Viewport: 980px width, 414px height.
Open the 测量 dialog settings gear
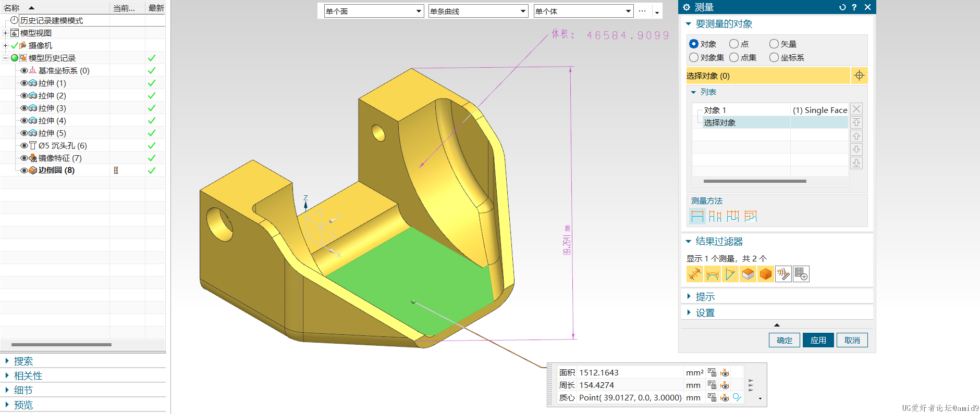click(x=687, y=7)
